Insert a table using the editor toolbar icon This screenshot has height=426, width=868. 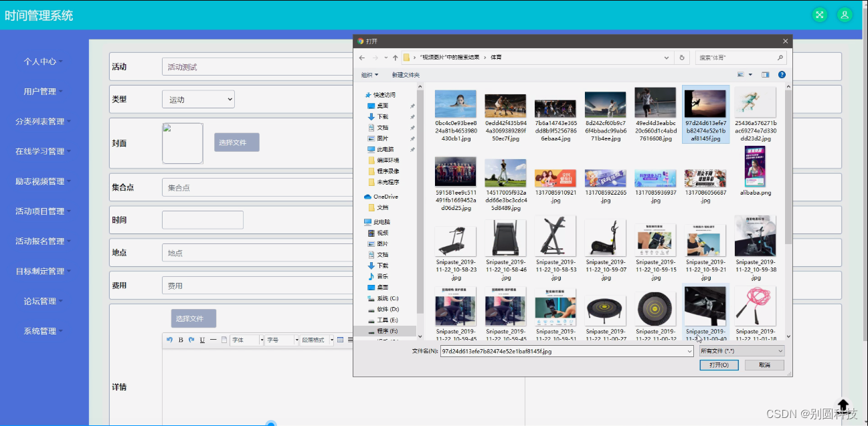click(x=341, y=339)
